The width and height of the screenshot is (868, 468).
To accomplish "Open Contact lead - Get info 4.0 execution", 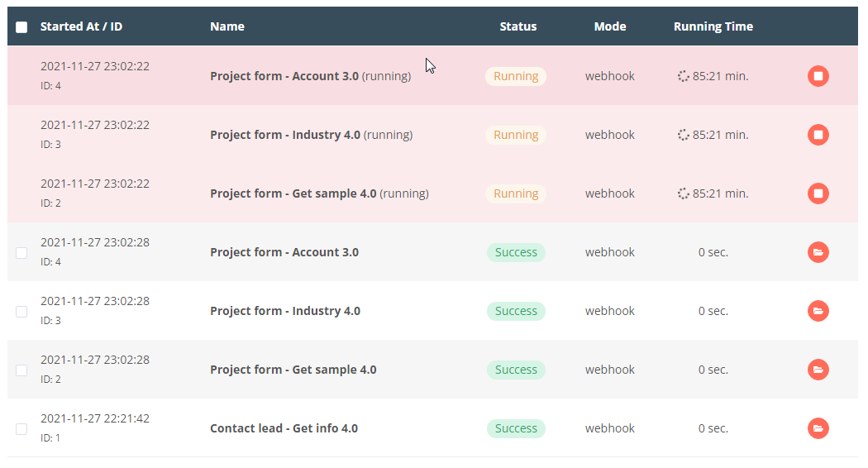I will coord(818,428).
